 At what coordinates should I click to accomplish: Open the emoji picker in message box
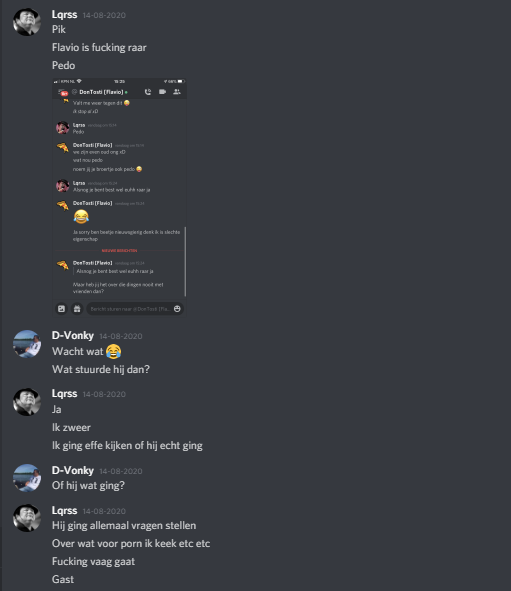click(x=177, y=309)
